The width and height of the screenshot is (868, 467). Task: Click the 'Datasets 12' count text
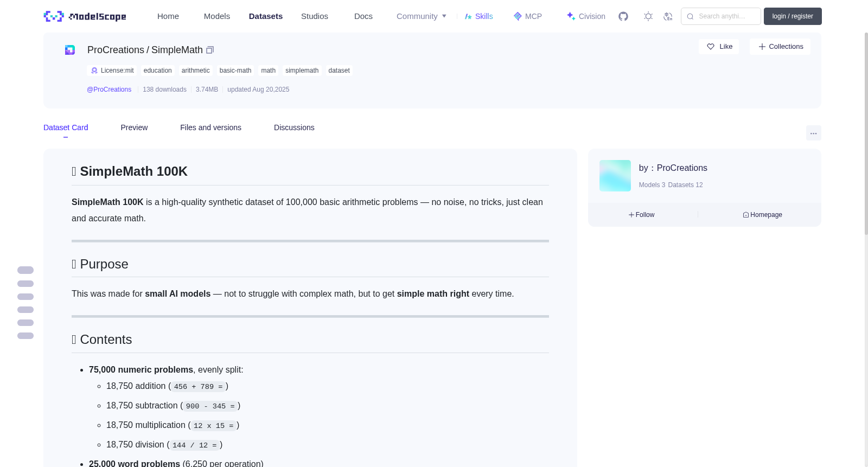pyautogui.click(x=685, y=185)
